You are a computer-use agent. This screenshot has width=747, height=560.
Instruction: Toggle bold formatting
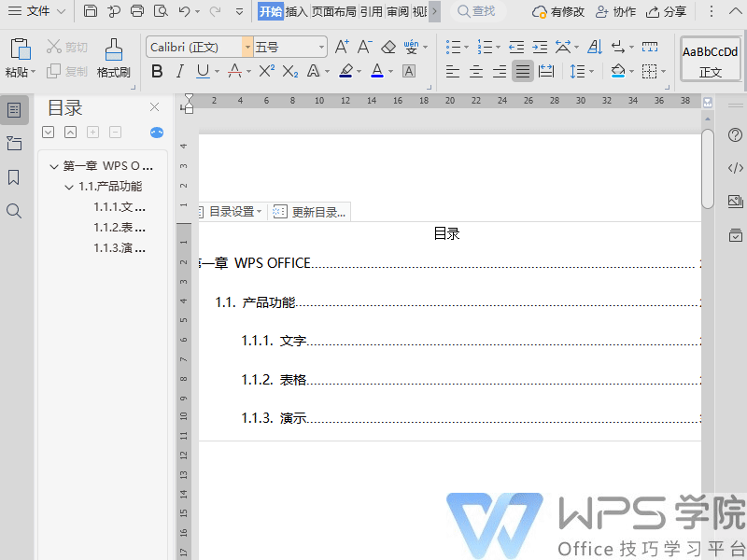157,71
